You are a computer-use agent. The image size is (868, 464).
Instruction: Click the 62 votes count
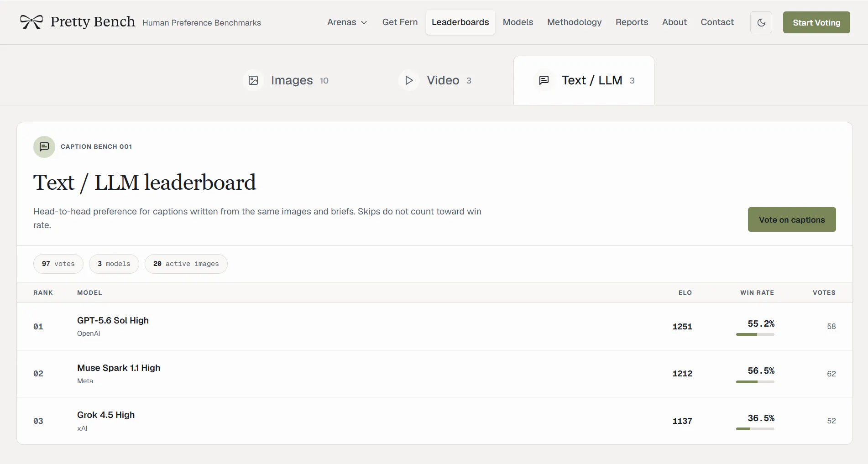[831, 374]
